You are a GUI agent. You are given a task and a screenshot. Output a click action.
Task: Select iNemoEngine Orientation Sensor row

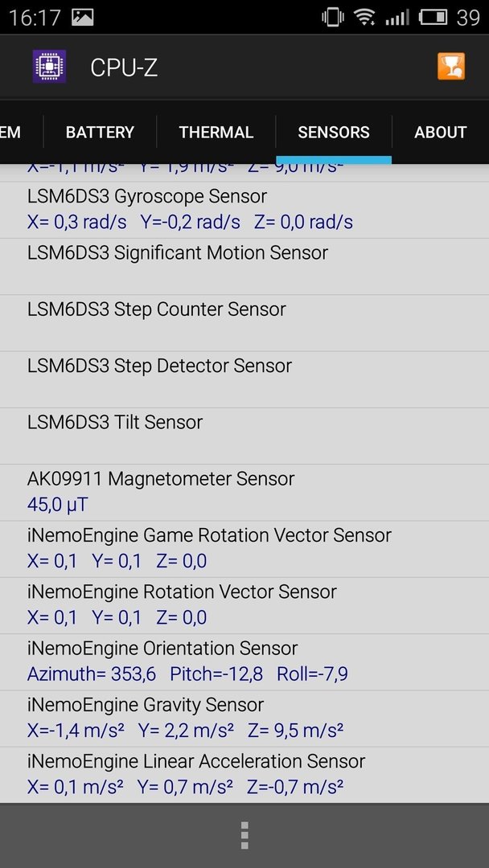pos(244,661)
